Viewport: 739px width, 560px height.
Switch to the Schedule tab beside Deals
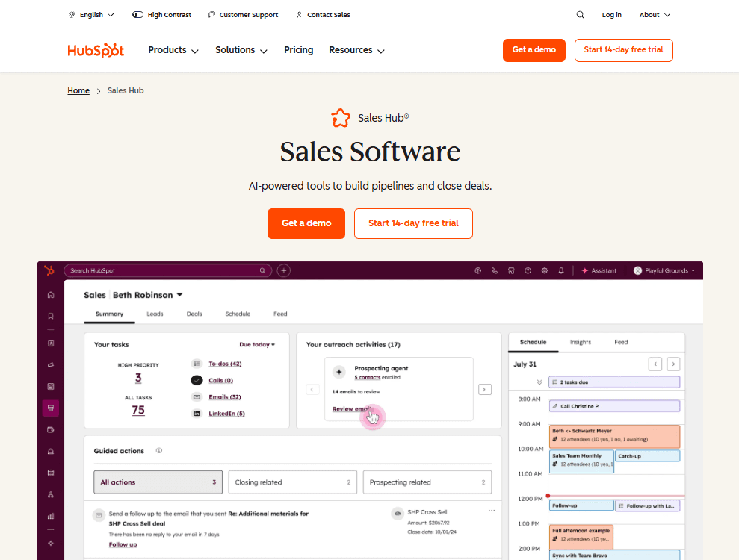point(238,314)
